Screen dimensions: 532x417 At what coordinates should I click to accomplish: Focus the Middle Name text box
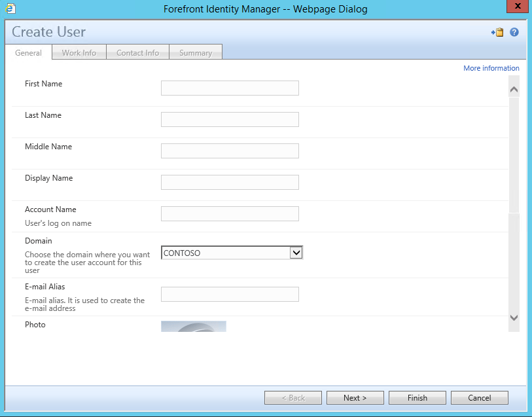[x=230, y=151]
